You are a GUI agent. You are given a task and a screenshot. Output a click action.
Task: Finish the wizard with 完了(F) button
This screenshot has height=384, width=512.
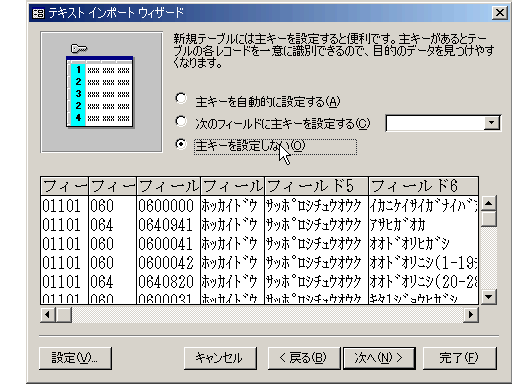point(460,358)
